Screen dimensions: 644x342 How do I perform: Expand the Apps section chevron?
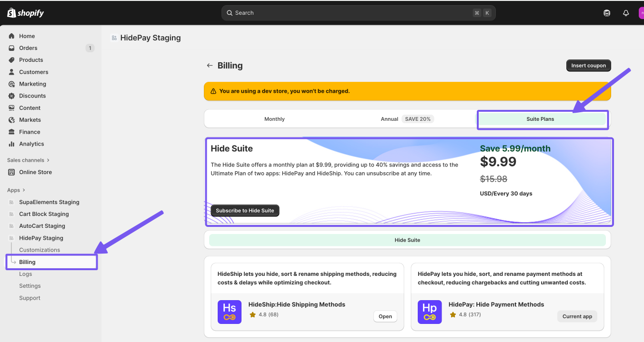pos(24,190)
